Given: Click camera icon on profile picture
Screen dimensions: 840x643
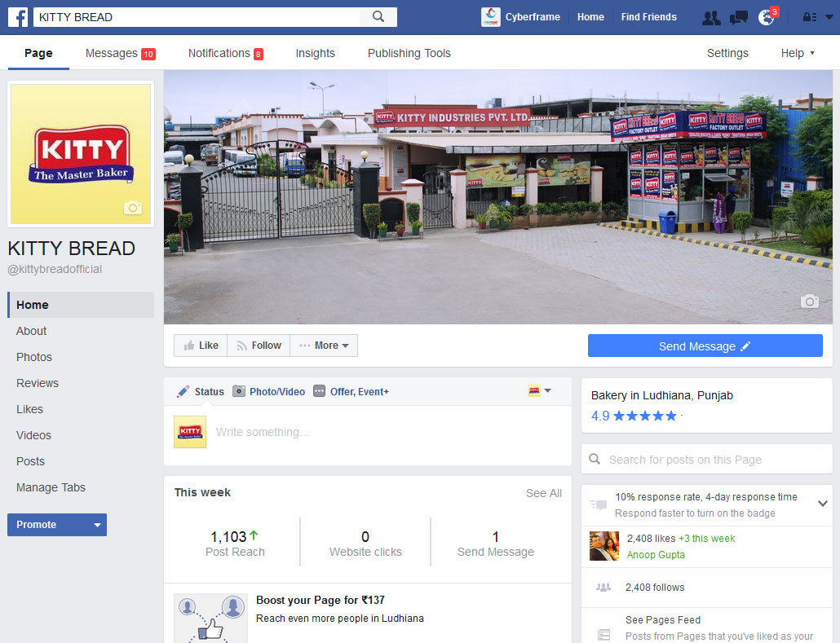Looking at the screenshot, I should coord(133,209).
